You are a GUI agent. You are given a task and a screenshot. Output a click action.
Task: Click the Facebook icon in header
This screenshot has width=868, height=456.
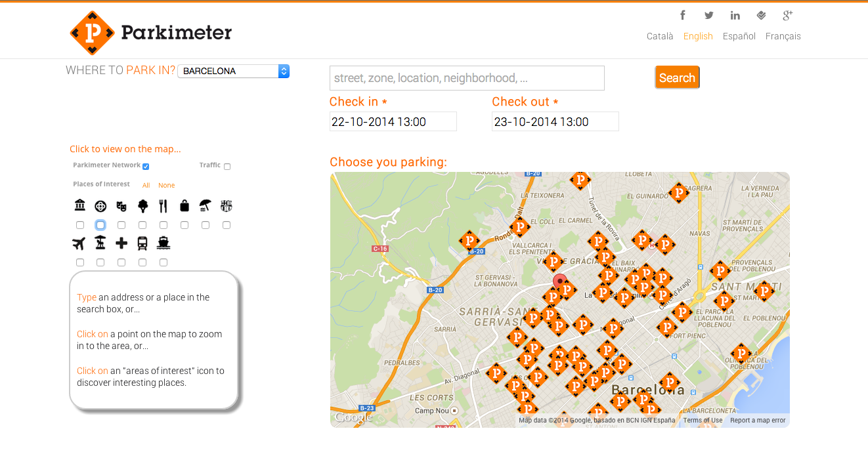click(683, 15)
